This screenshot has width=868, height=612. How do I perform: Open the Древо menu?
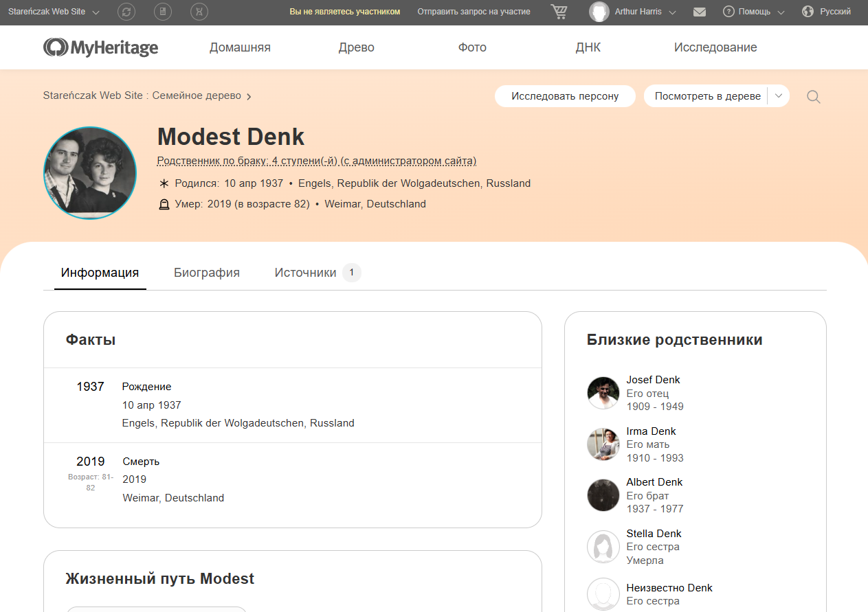357,47
